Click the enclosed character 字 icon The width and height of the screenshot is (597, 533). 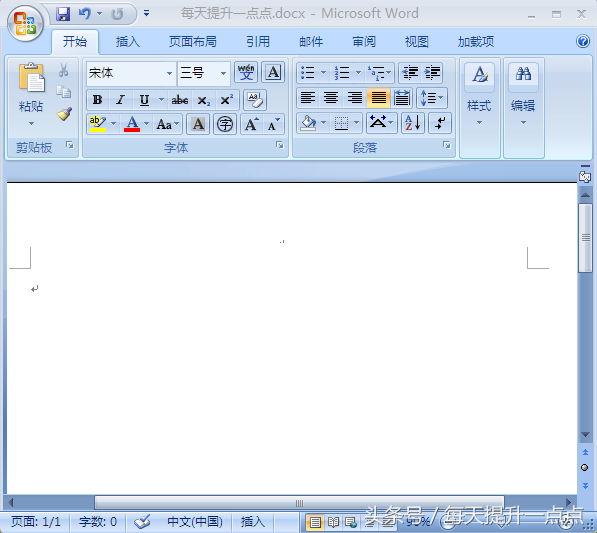[225, 124]
